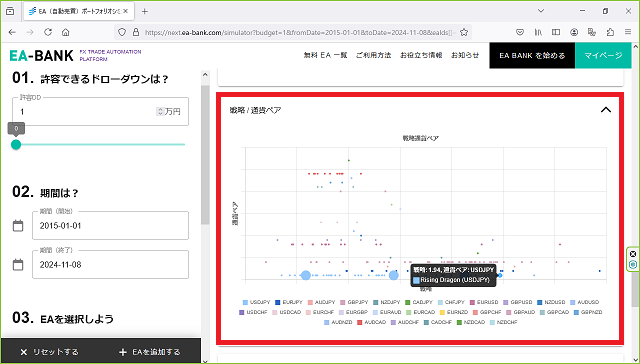The height and width of the screenshot is (364, 640).
Task: Open the tracking protection shield icon
Action: [122, 32]
